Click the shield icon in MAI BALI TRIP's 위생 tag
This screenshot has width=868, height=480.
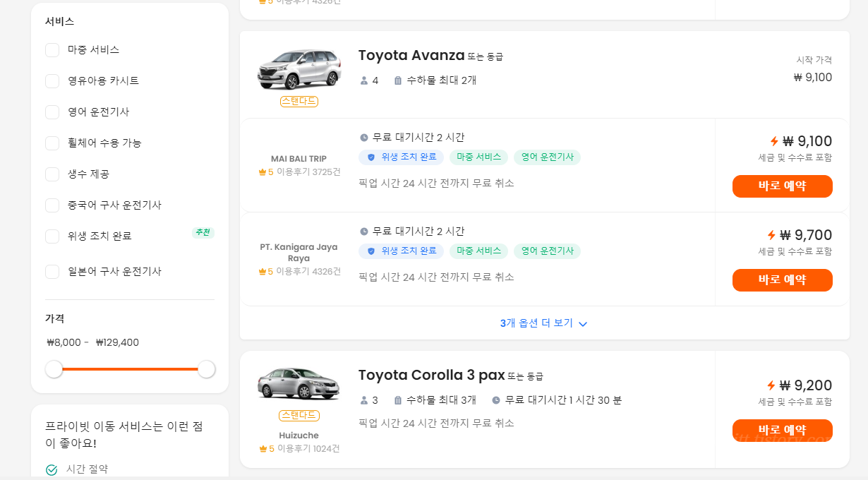(371, 157)
